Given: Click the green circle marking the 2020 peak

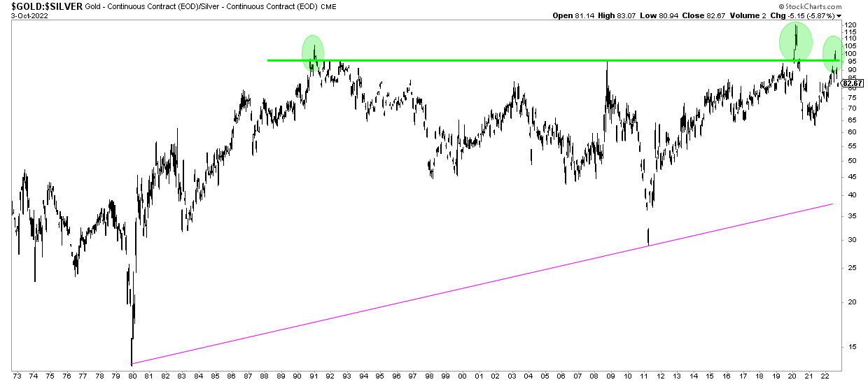Looking at the screenshot, I should point(796,42).
